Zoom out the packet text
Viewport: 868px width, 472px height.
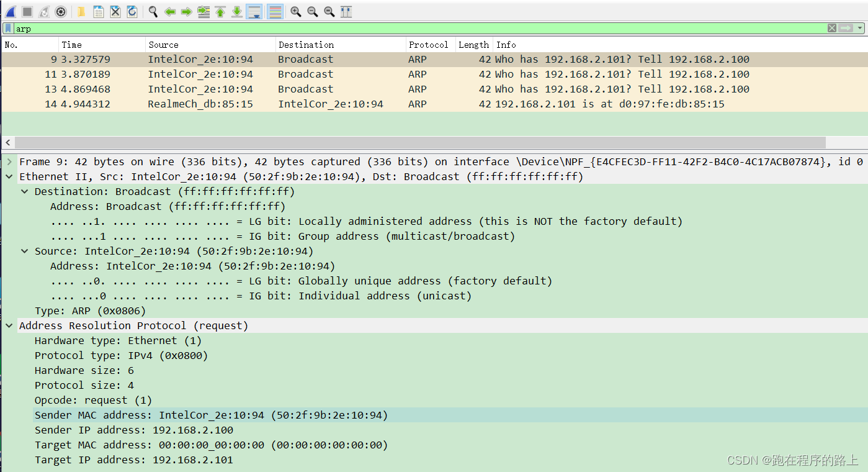[x=313, y=12]
